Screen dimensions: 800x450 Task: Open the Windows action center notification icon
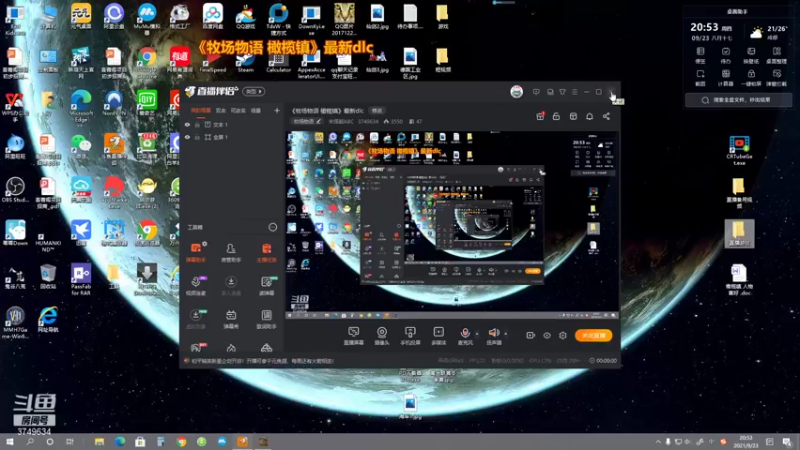(787, 442)
